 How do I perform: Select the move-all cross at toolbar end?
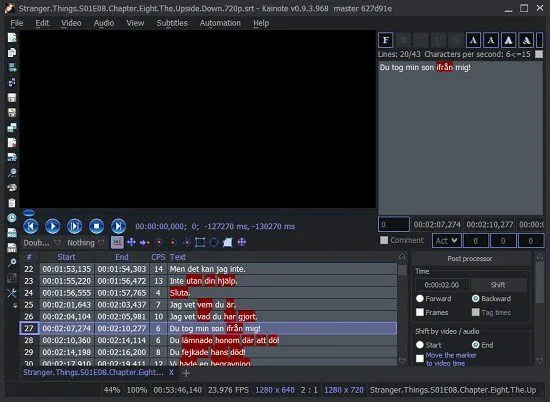coord(242,242)
